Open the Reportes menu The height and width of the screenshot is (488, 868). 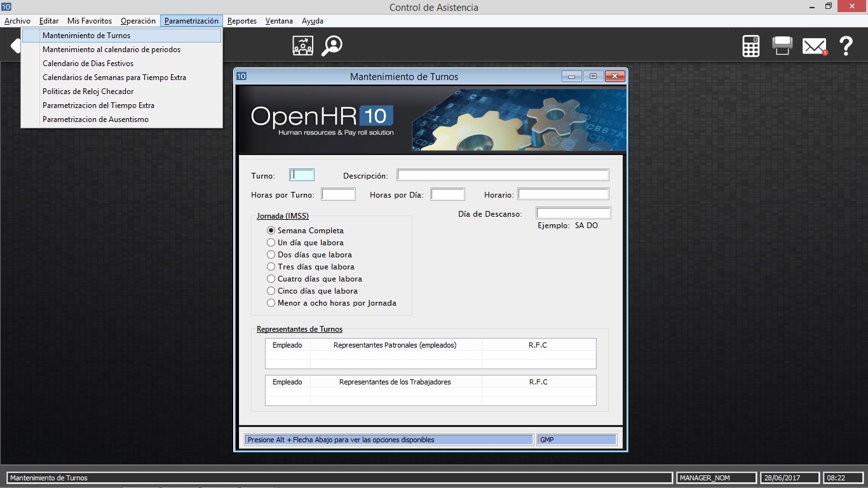(241, 20)
